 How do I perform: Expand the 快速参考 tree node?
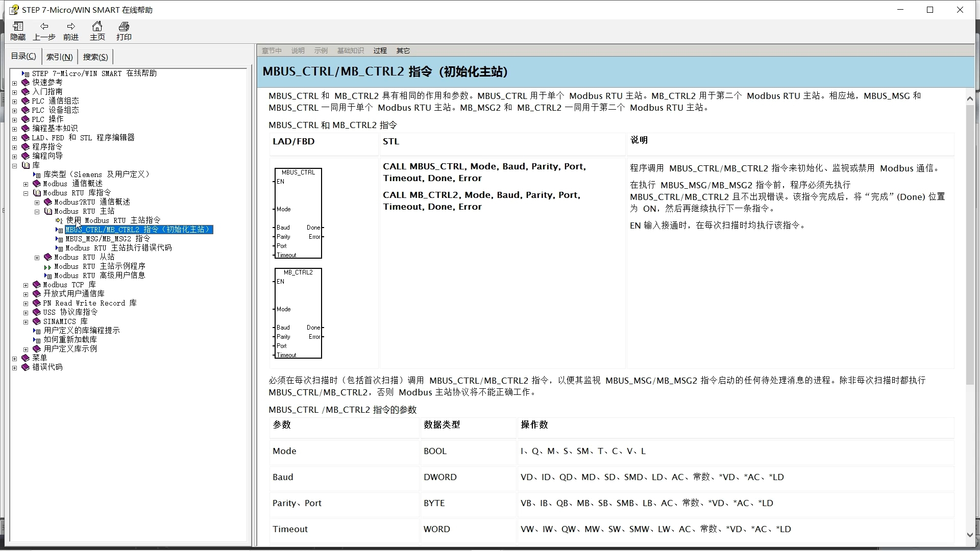click(14, 83)
